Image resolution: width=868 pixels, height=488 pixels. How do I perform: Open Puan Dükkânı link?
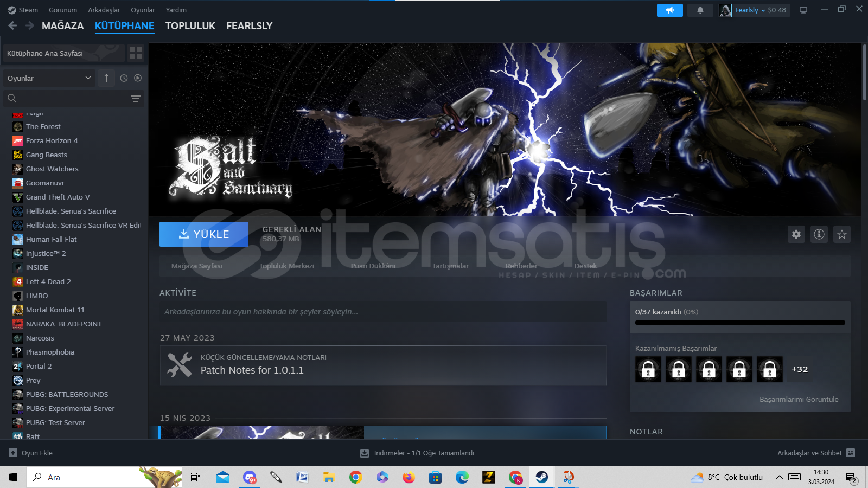point(373,266)
